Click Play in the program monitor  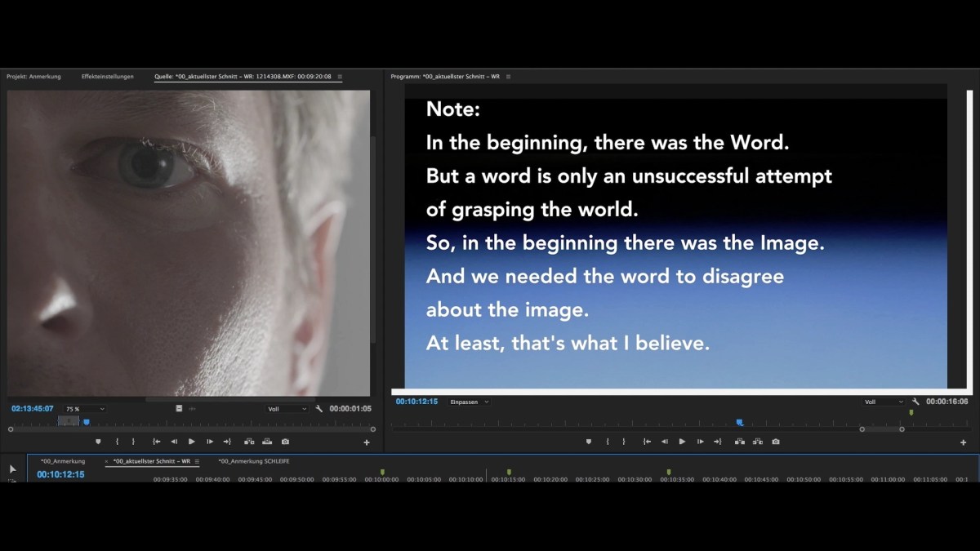[682, 442]
